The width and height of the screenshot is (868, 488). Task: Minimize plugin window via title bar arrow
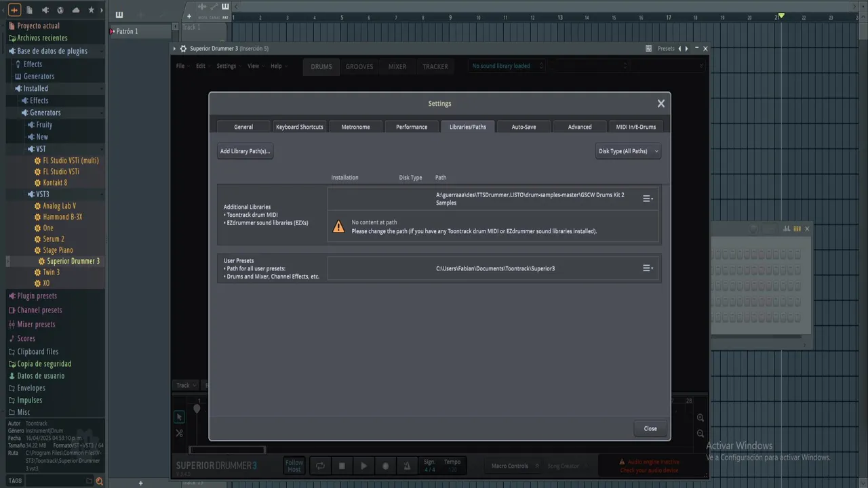coord(174,49)
